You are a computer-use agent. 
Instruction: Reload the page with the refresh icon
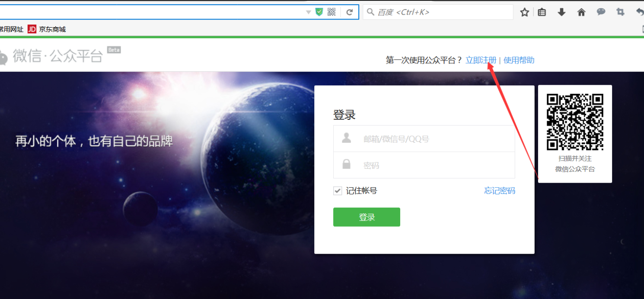coord(350,12)
